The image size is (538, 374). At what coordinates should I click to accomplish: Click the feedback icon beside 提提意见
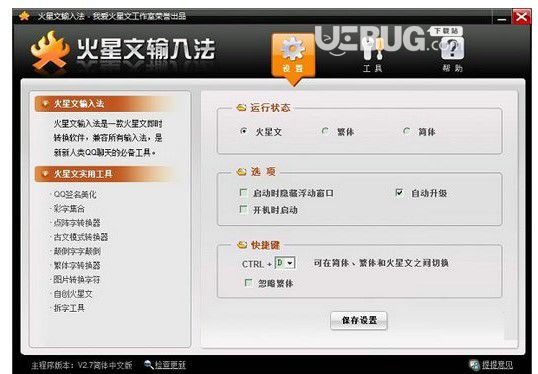tap(475, 365)
